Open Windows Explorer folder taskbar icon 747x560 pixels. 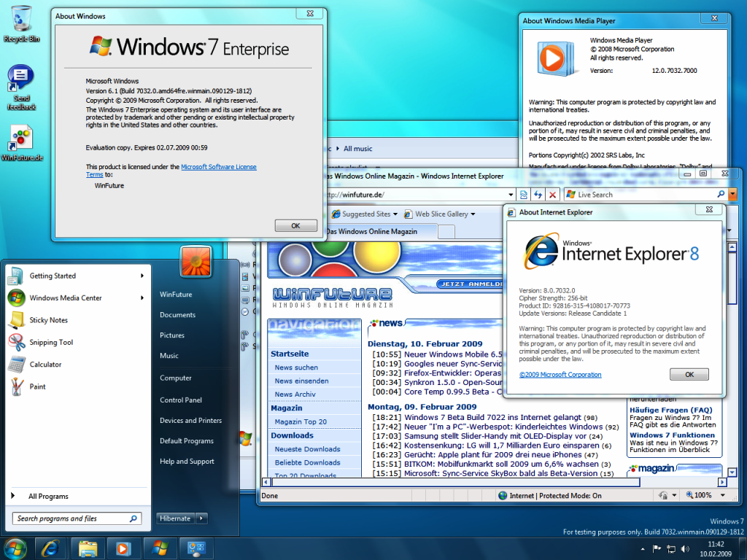(x=88, y=548)
